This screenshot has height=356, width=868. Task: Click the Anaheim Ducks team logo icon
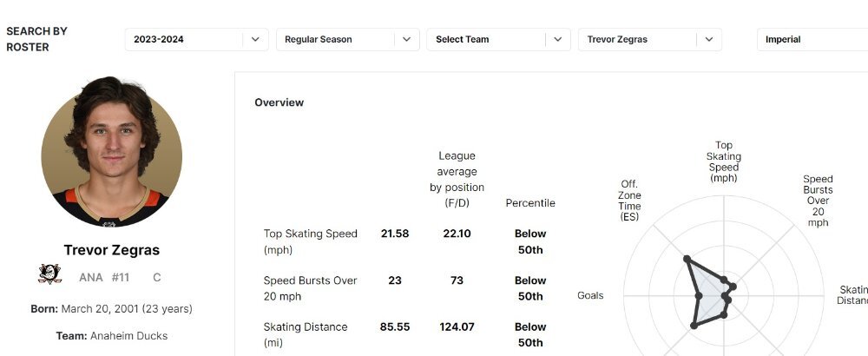point(49,274)
